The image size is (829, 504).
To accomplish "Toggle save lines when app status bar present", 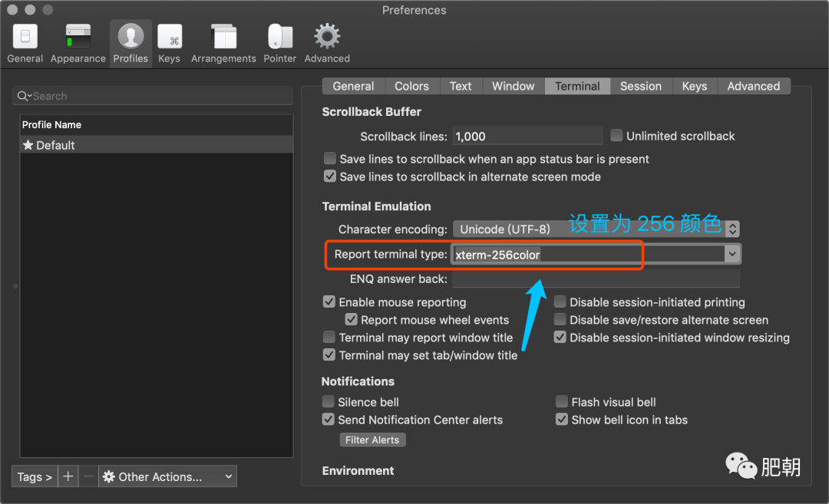I will (330, 159).
